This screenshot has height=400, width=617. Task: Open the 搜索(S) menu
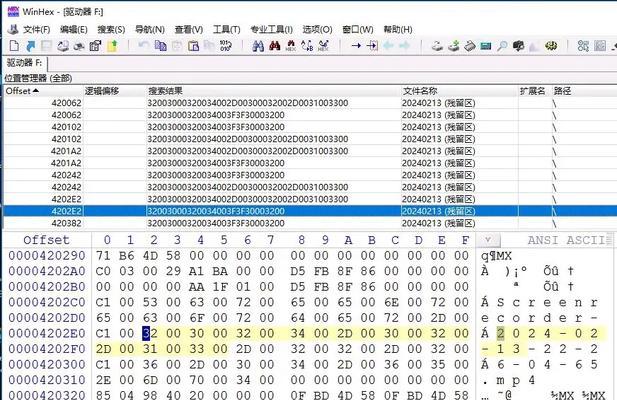(111, 29)
